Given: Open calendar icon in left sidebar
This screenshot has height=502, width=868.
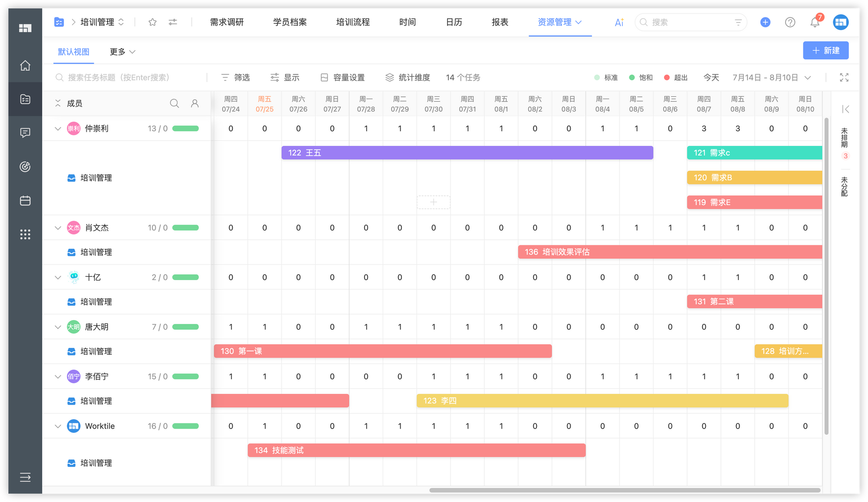Looking at the screenshot, I should pos(25,201).
